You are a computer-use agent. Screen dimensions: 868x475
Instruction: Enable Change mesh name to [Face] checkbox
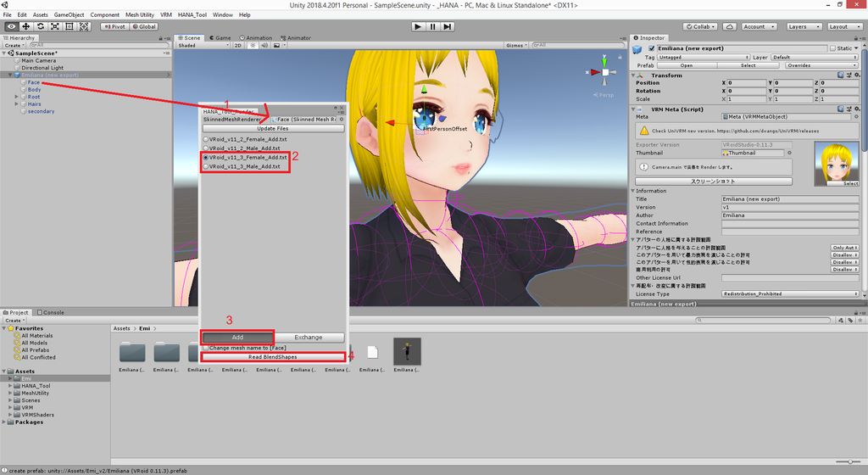(x=205, y=348)
